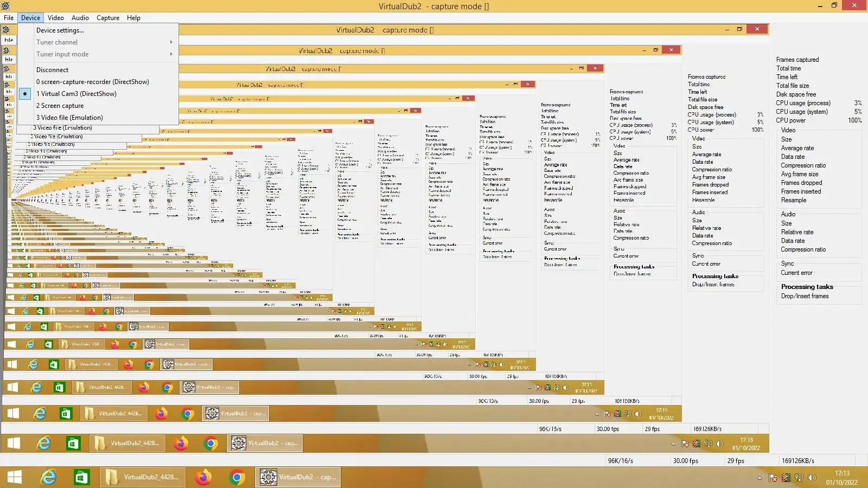
Task: Launch Firefox from the taskbar
Action: (x=203, y=477)
